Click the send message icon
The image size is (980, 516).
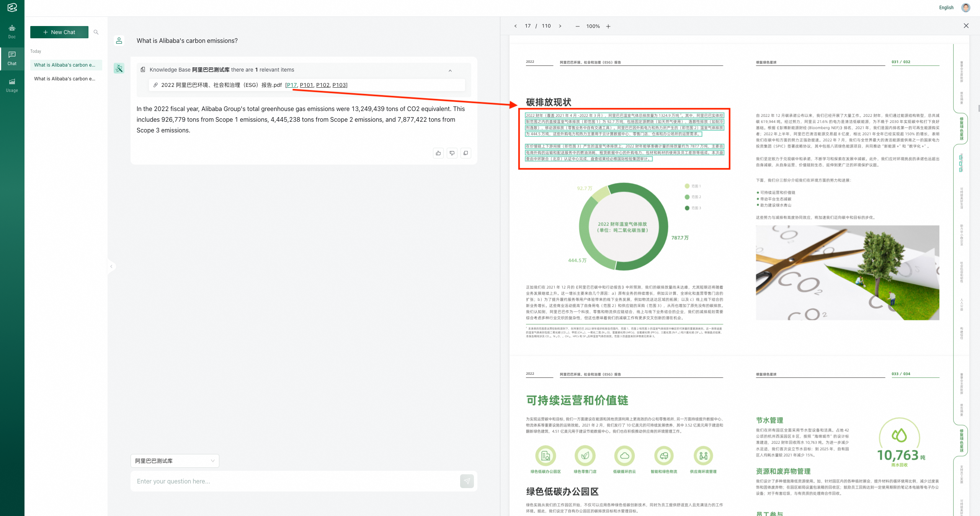coord(467,481)
